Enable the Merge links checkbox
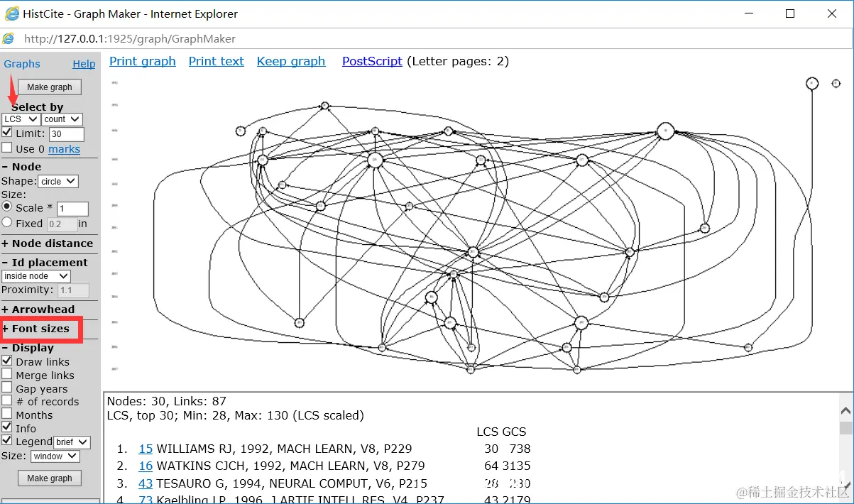Image resolution: width=854 pixels, height=504 pixels. point(7,374)
